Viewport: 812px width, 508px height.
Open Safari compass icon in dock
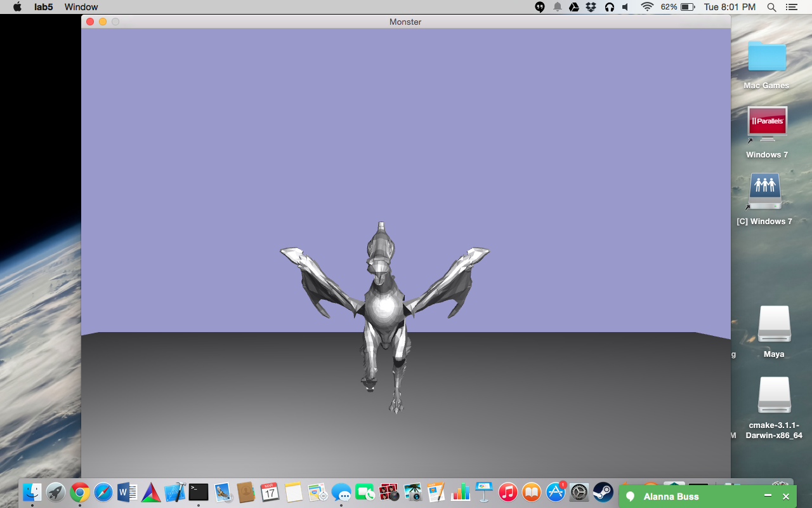coord(103,492)
